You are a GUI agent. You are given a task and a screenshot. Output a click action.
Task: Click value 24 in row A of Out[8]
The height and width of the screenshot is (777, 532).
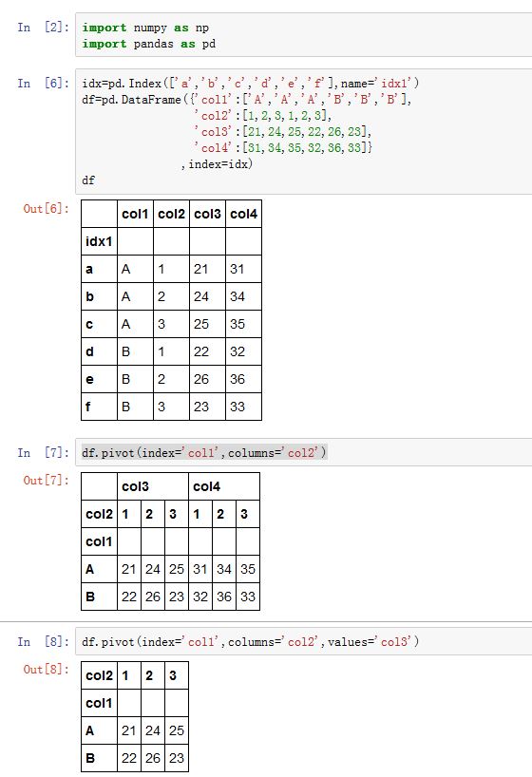coord(153,730)
